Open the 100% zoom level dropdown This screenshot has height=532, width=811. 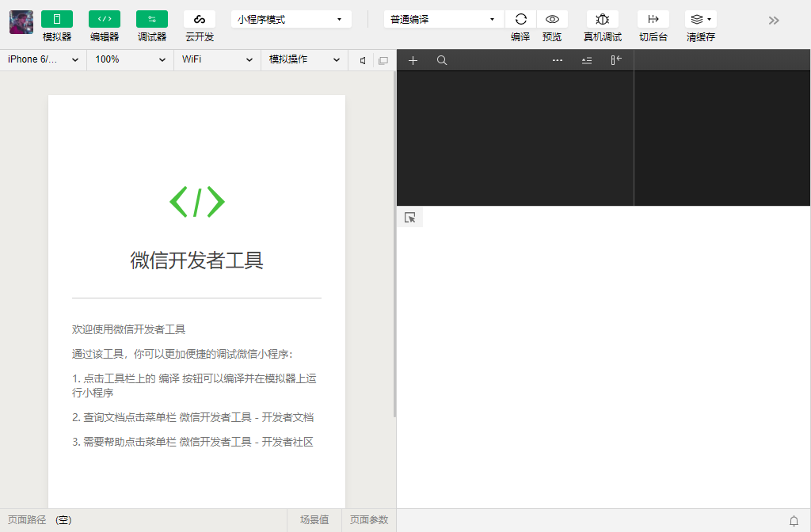[131, 59]
